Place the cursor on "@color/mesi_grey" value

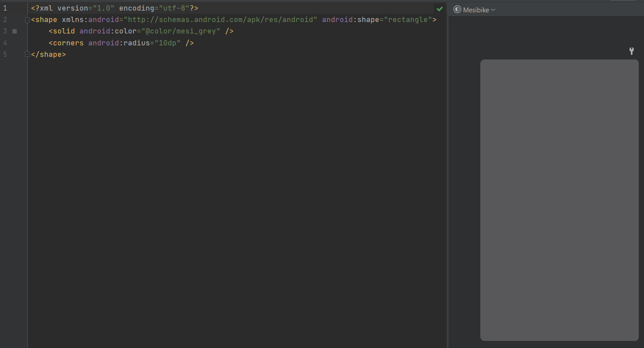pos(181,31)
